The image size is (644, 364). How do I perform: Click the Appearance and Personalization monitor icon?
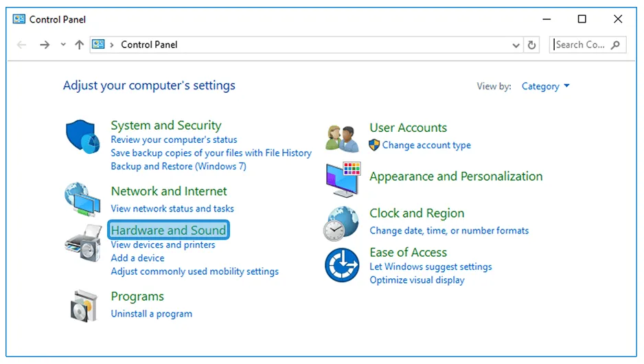(343, 179)
